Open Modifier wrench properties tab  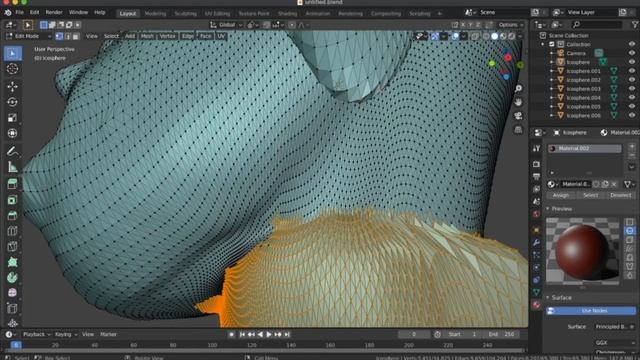pos(536,242)
